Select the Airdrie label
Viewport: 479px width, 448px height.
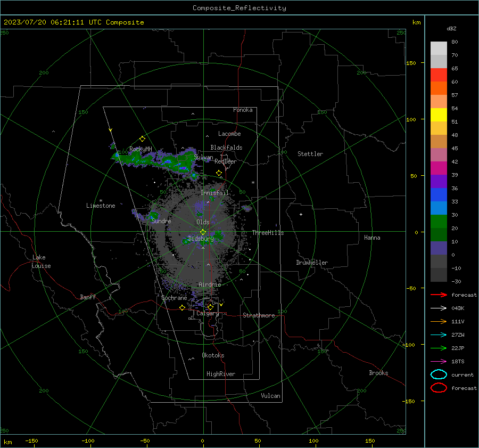coord(210,284)
